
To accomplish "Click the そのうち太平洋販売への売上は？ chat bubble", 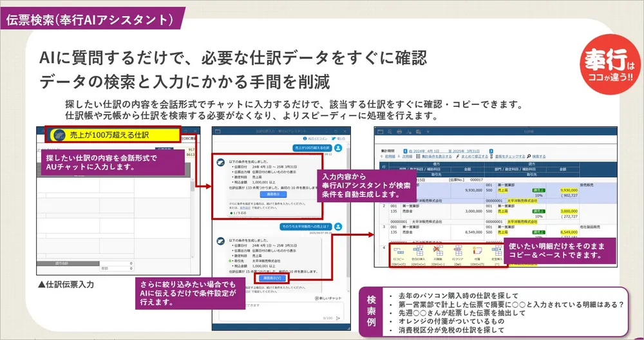I will tap(306, 226).
